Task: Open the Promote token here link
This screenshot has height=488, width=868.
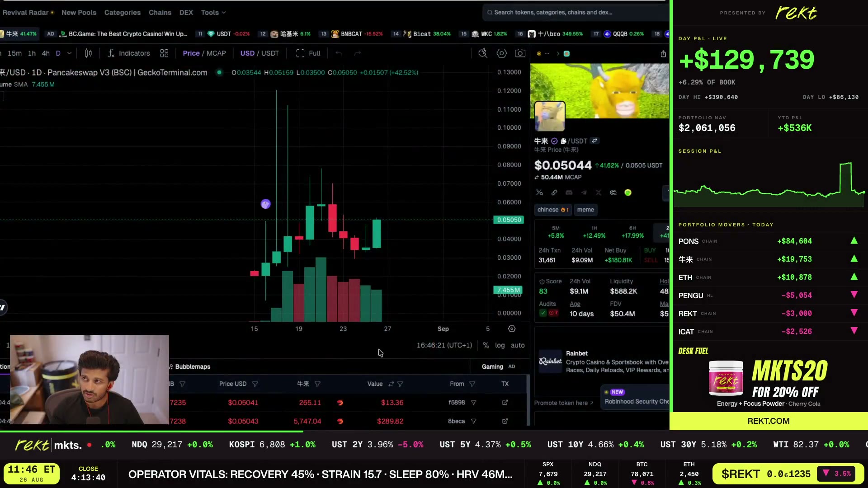Action: tap(563, 403)
